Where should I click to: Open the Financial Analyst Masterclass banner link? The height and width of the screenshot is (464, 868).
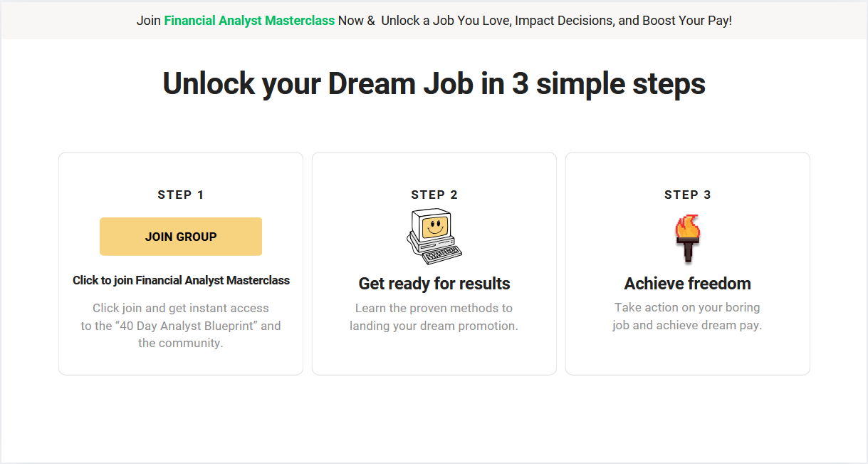[x=249, y=21]
